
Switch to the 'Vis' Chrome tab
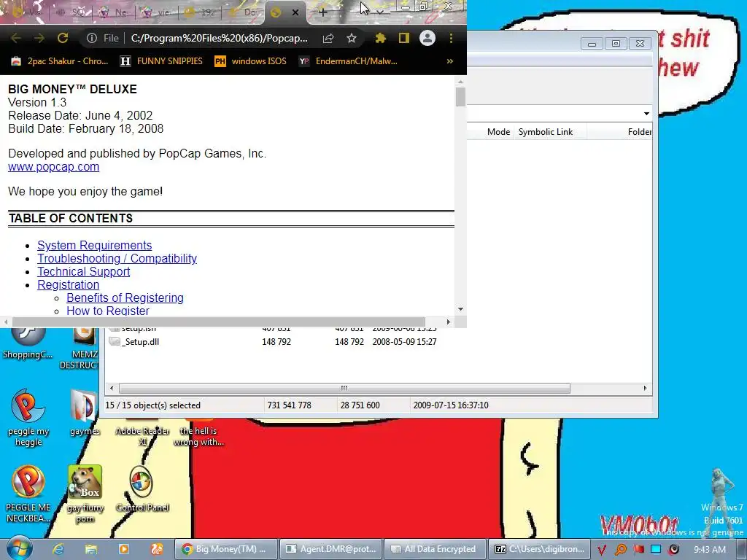[28, 12]
